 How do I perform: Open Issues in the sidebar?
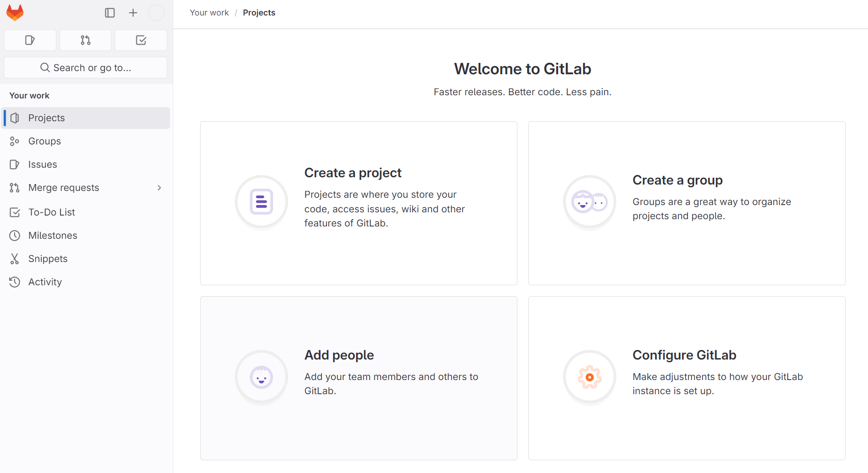87,165
